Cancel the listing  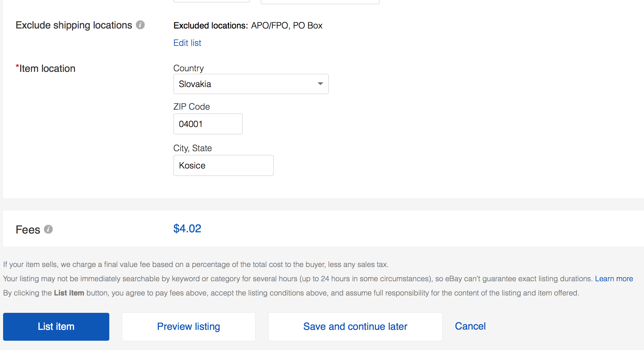click(470, 326)
